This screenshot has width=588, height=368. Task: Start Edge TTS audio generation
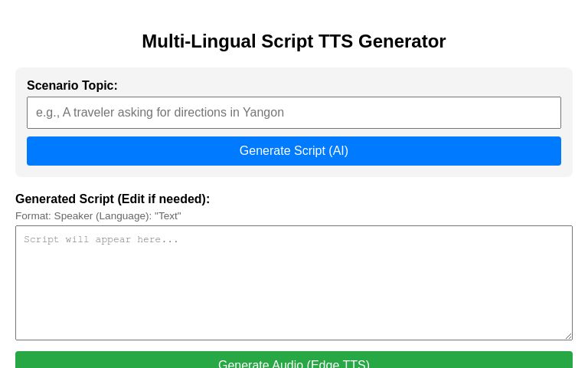pos(294,360)
